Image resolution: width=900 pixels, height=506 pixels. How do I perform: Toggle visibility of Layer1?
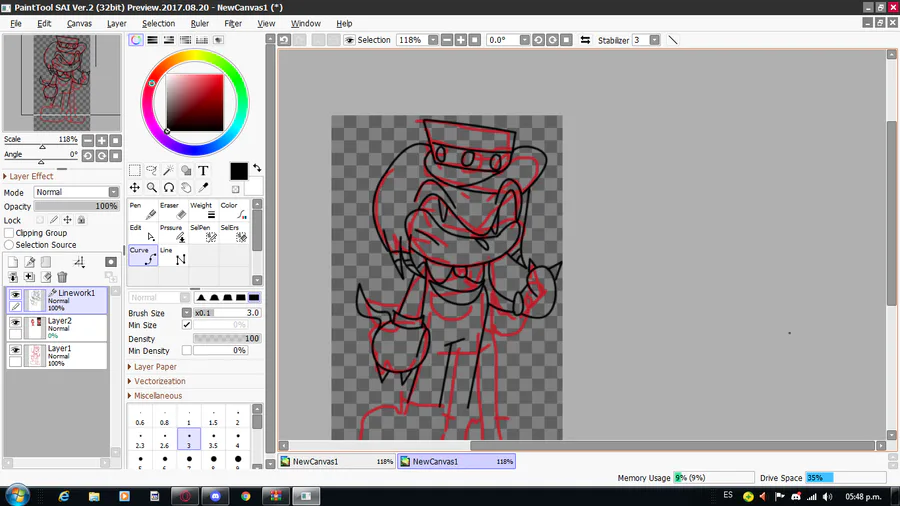pyautogui.click(x=15, y=350)
